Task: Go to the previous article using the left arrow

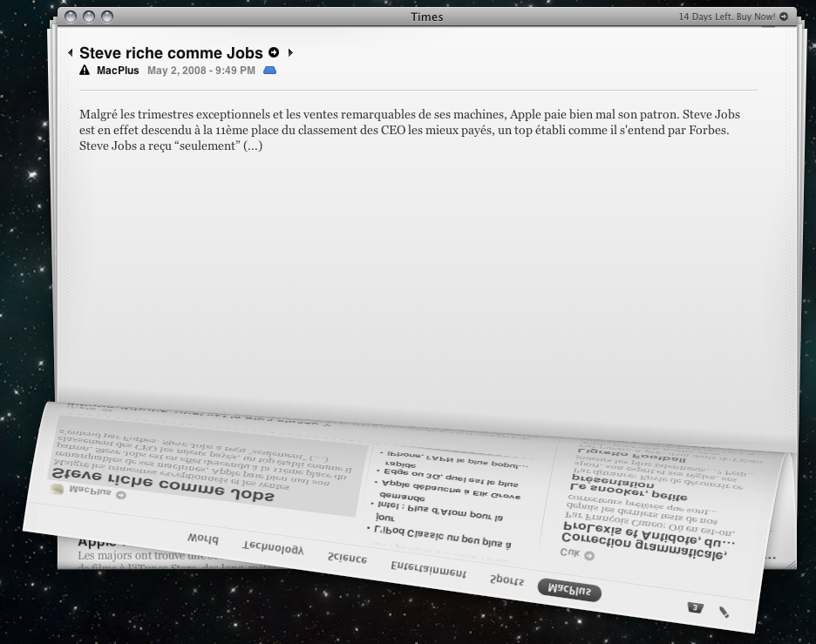Action: [x=71, y=52]
